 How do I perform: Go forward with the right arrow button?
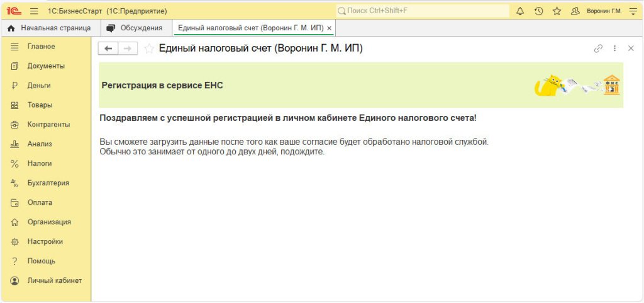pos(128,49)
